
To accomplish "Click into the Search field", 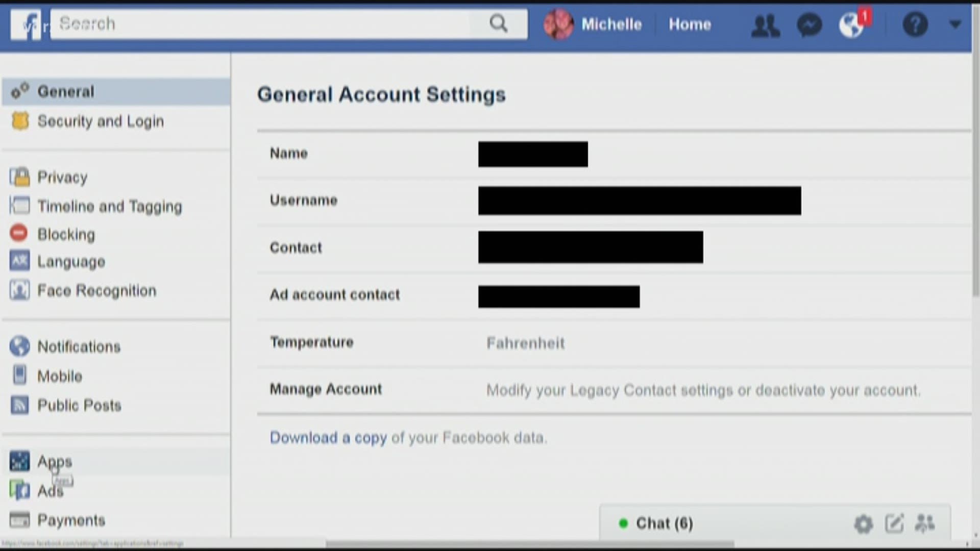I will (260, 24).
